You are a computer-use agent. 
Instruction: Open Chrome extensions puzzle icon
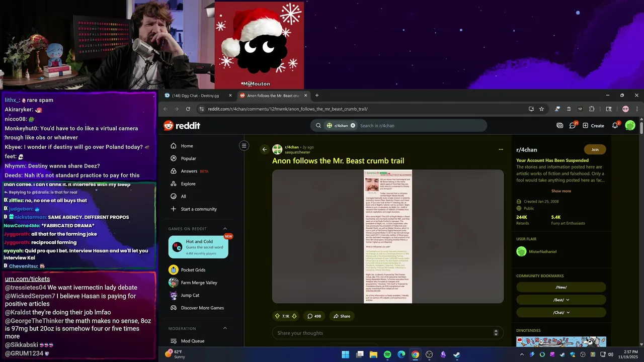(x=592, y=109)
